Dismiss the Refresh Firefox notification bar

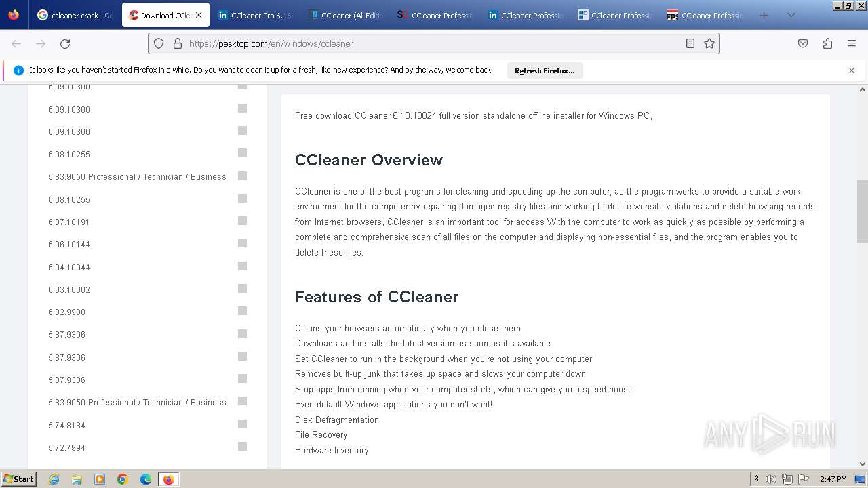pyautogui.click(x=852, y=70)
